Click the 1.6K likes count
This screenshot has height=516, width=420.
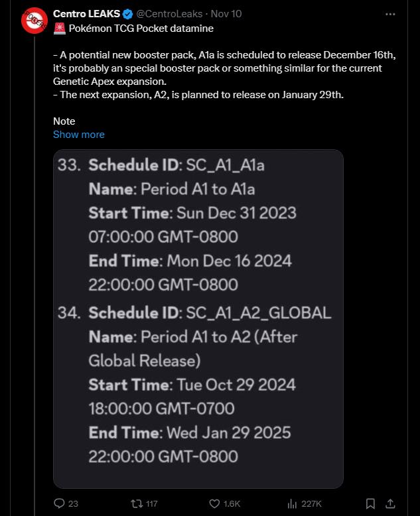tap(232, 504)
